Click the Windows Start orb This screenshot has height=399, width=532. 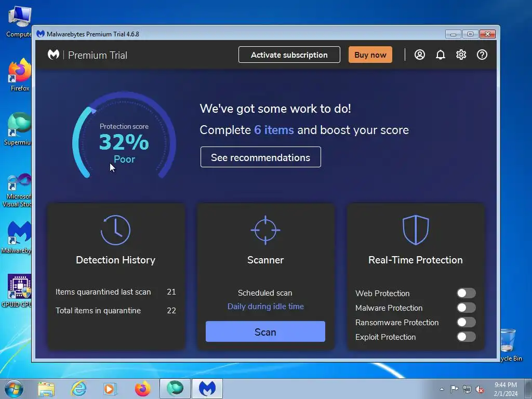pyautogui.click(x=14, y=389)
